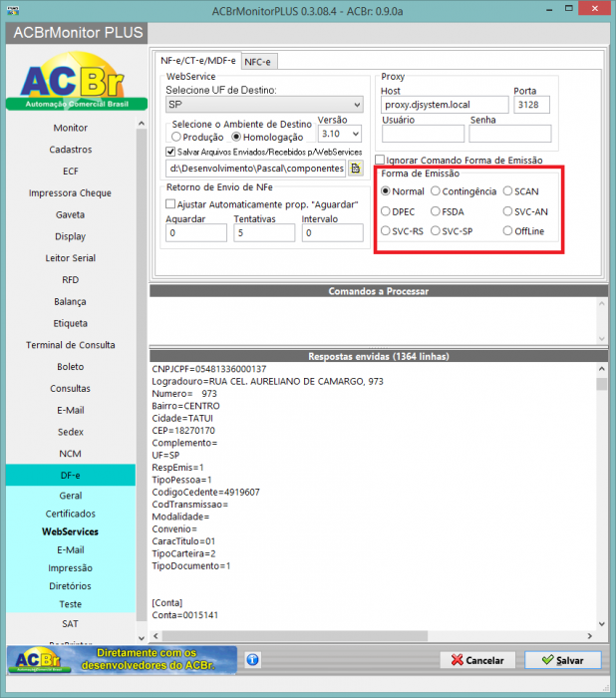Viewport: 616px width, 698px height.
Task: Click the folder browse icon beside the path field
Action: coord(355,169)
